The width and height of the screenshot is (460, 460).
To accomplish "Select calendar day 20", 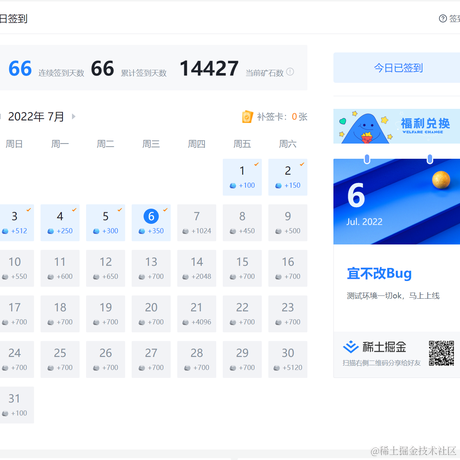I will click(151, 314).
